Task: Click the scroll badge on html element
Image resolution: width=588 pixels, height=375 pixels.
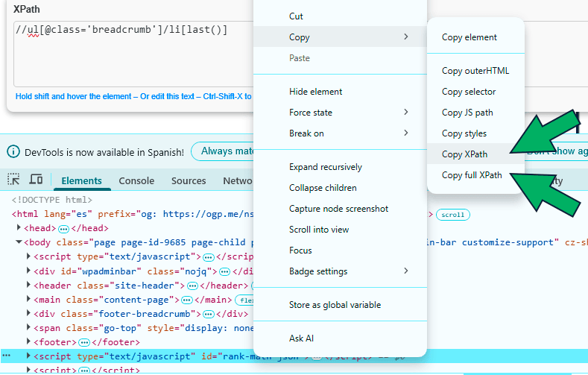Action: coord(452,215)
